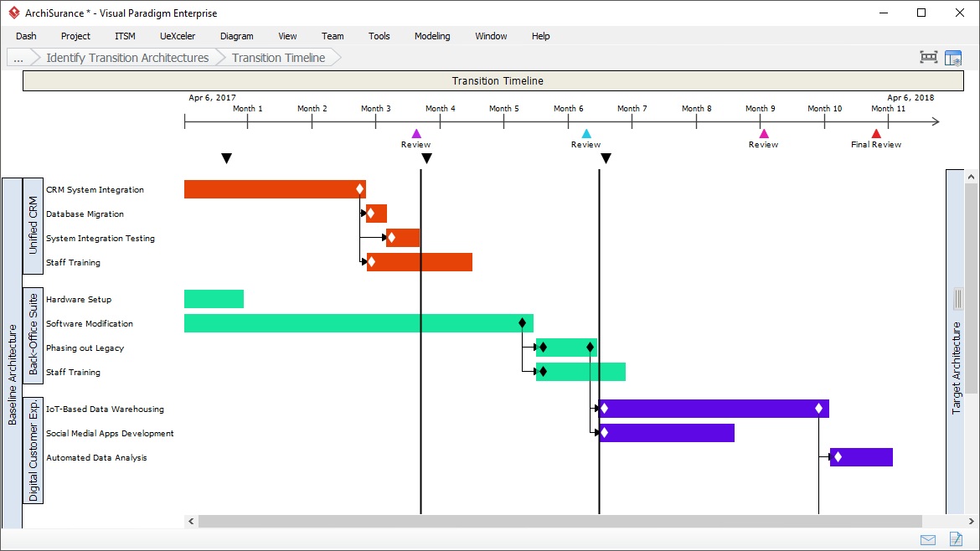
Task: Open the UeXceler menu
Action: (x=177, y=36)
